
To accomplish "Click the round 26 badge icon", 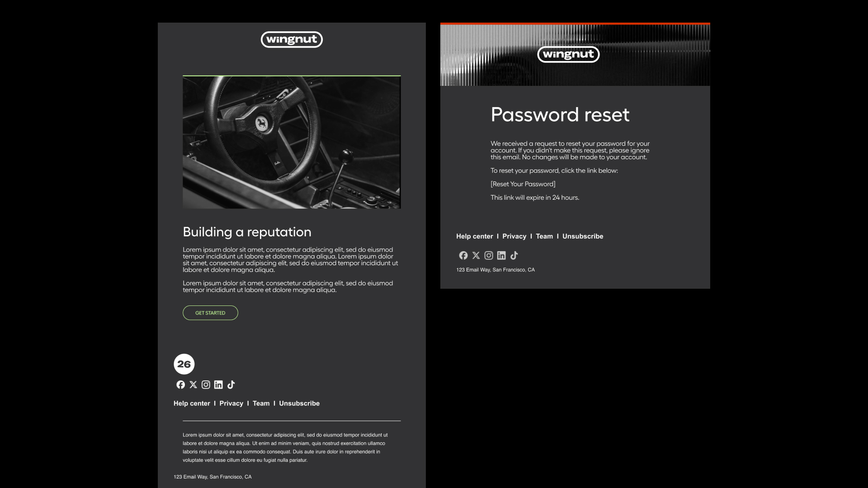I will (x=184, y=364).
